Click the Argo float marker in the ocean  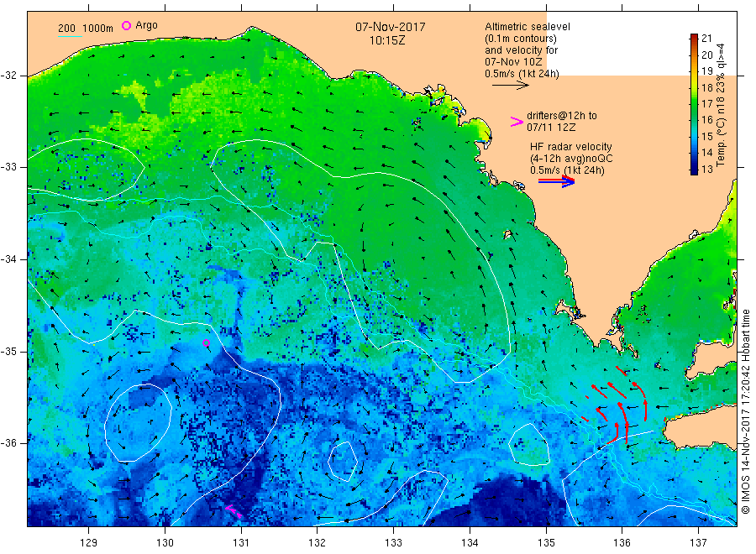[206, 343]
